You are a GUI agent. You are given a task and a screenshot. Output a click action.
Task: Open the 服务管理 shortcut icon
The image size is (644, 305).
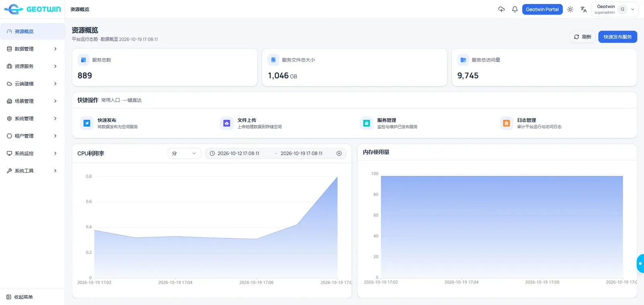[366, 123]
